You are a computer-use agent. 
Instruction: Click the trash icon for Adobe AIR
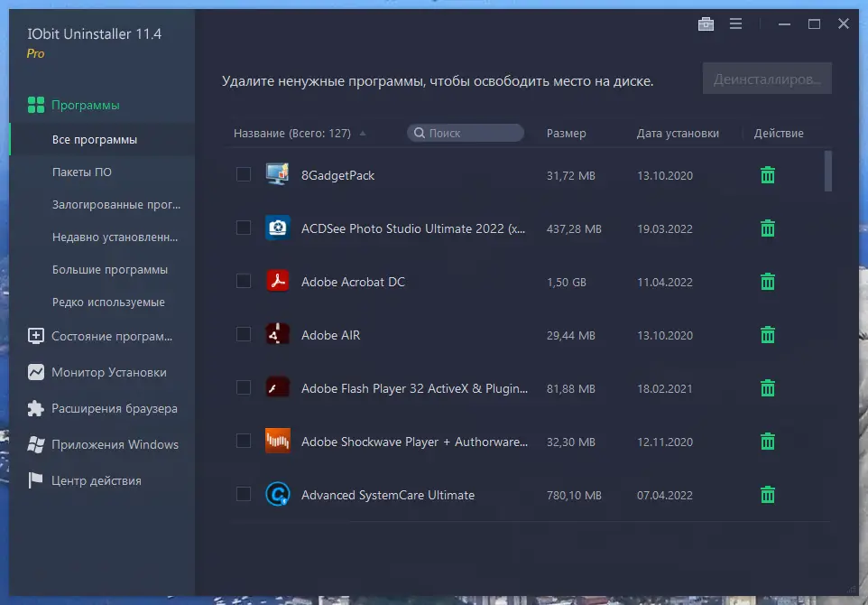767,335
